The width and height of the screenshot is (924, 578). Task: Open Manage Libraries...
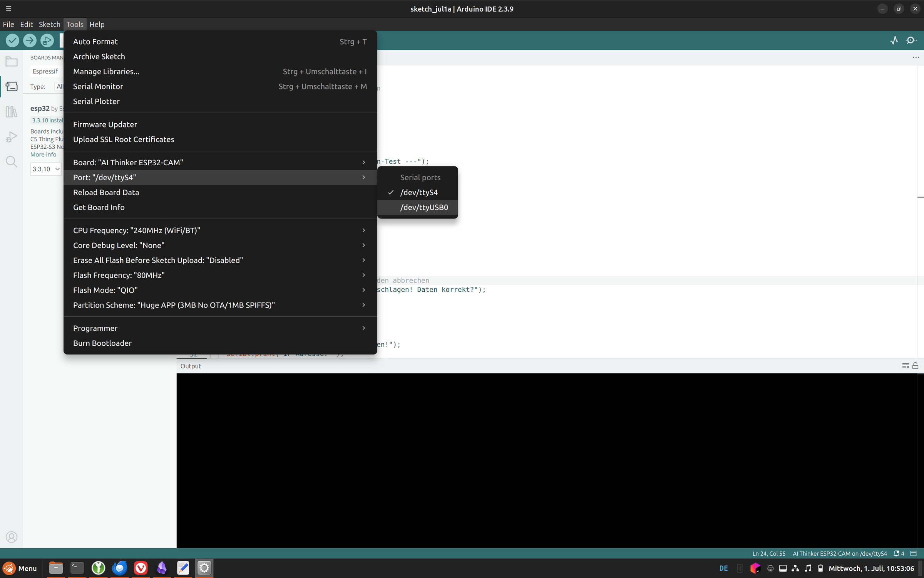[x=220, y=72]
